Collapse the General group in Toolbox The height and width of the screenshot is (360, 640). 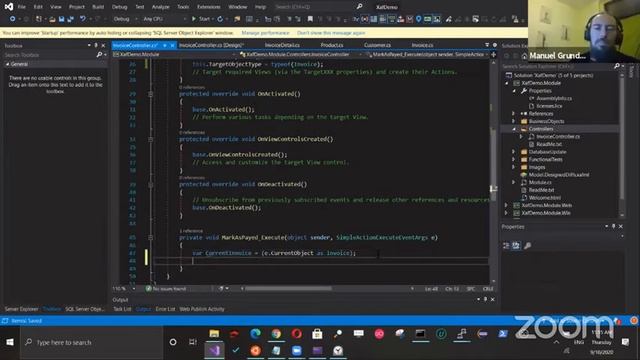pyautogui.click(x=7, y=64)
